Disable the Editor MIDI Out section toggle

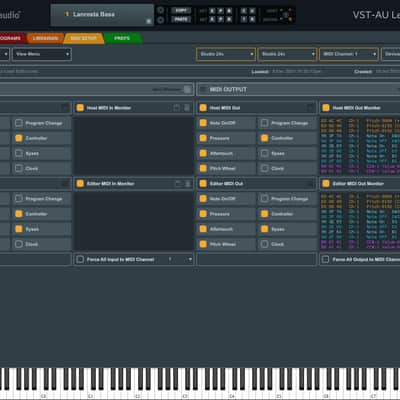point(203,184)
